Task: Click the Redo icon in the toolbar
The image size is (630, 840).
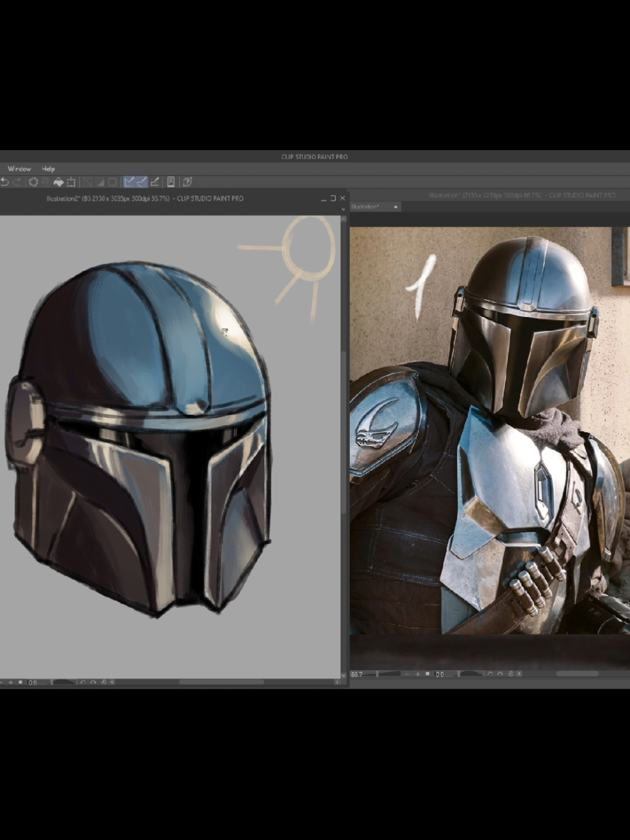Action: pos(17,182)
